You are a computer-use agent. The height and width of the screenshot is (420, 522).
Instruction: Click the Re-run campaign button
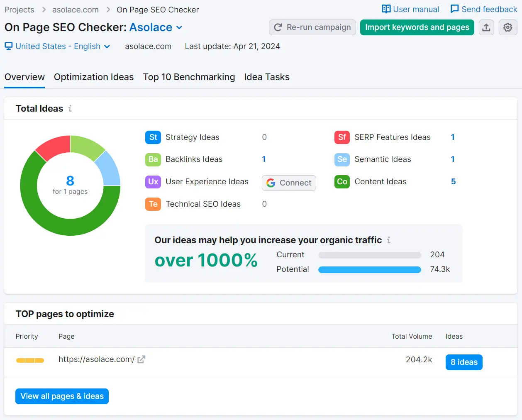coord(312,27)
